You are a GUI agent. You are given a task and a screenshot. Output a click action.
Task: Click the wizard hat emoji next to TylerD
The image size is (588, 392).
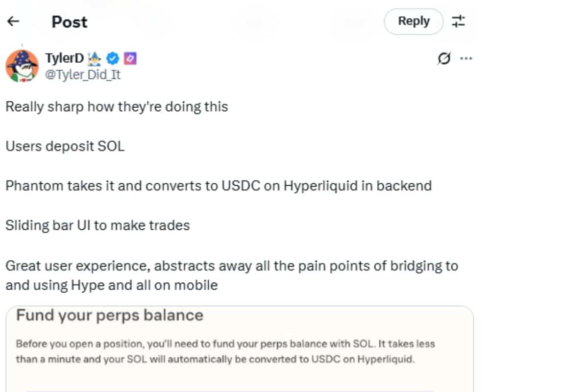pyautogui.click(x=94, y=59)
